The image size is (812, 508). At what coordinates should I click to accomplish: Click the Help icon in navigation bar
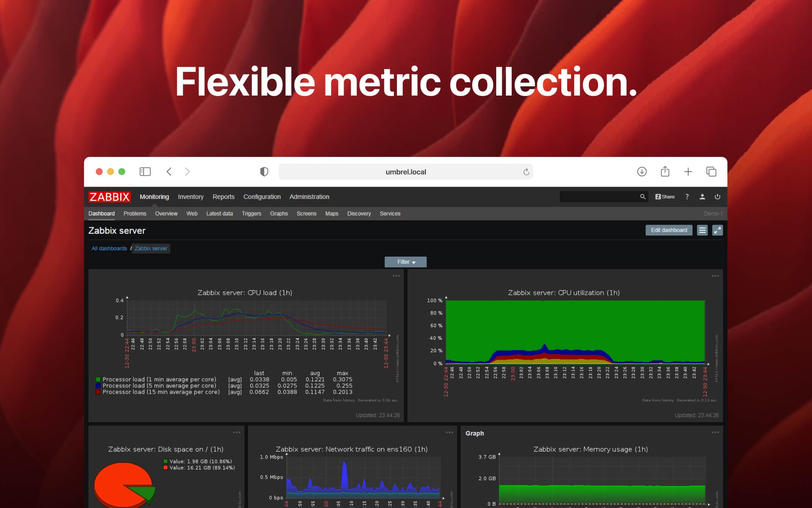pos(688,197)
